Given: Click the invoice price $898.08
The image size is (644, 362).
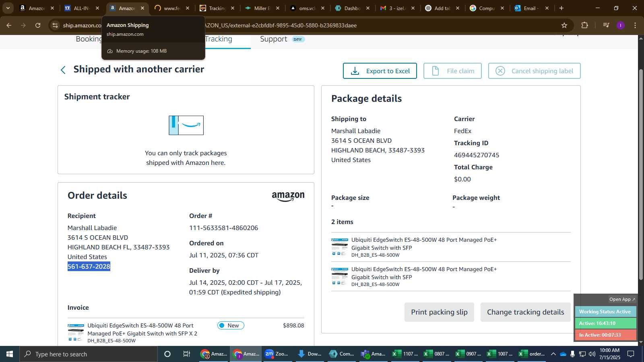Looking at the screenshot, I should [293, 325].
